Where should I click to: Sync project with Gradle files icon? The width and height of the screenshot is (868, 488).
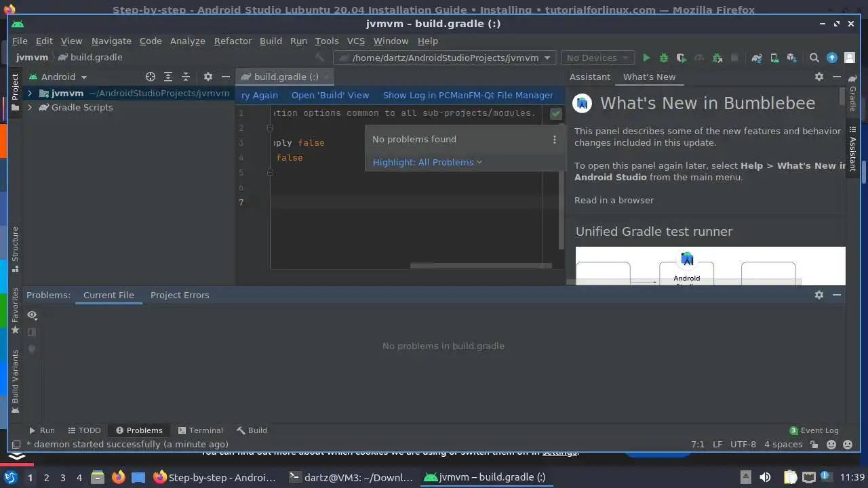tap(757, 58)
